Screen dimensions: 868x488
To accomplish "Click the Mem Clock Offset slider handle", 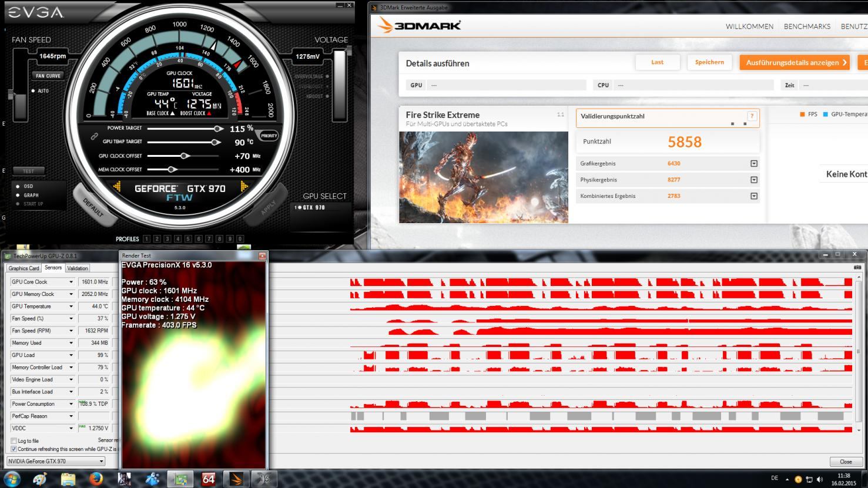I will [x=172, y=170].
